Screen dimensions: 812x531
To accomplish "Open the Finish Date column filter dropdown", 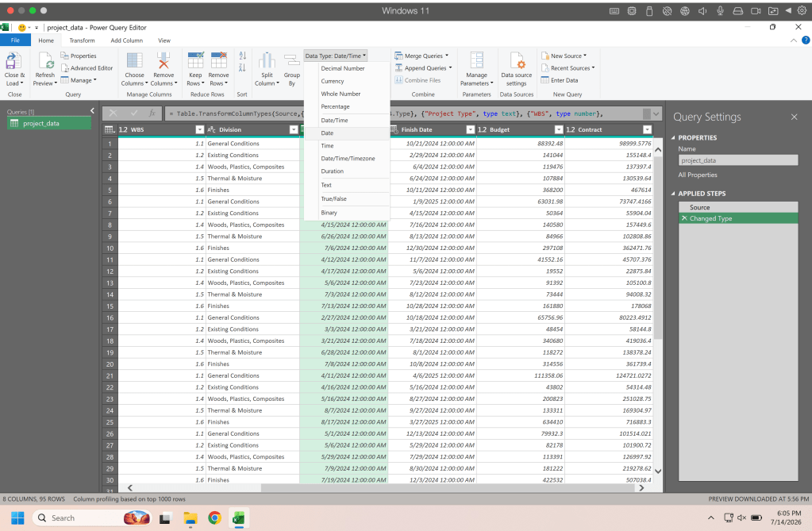I will coord(470,129).
